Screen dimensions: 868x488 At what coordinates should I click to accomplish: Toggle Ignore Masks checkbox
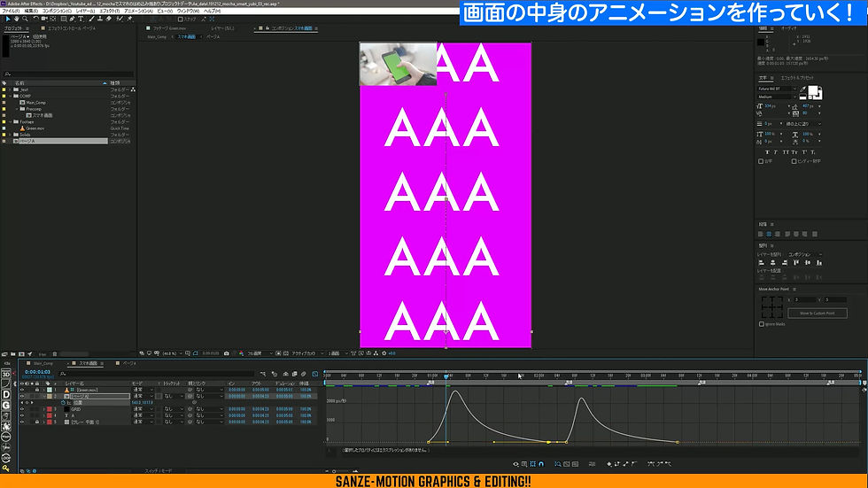pyautogui.click(x=761, y=324)
